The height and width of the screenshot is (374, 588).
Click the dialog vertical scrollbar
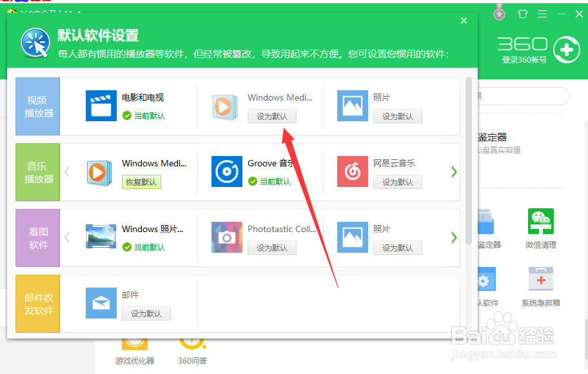click(468, 161)
